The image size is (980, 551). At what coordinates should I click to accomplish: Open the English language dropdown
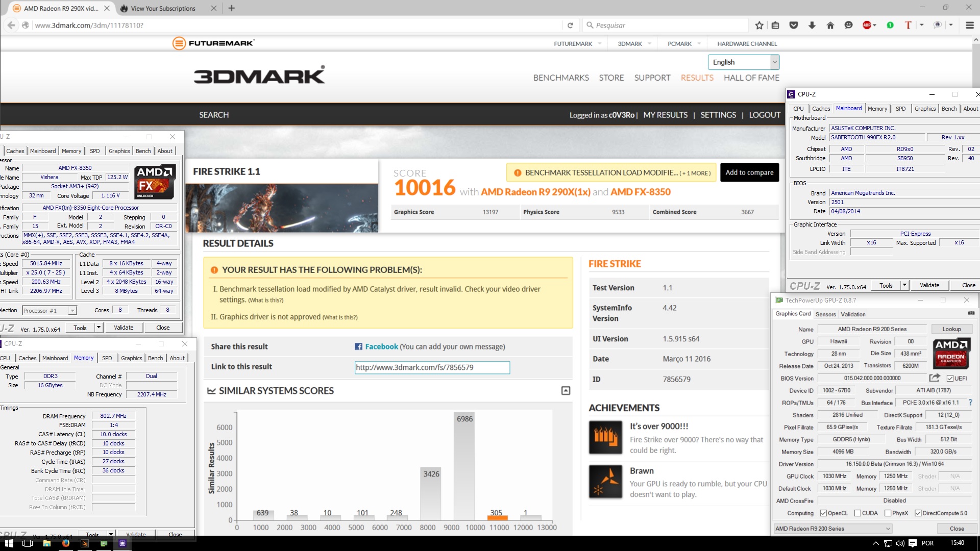pyautogui.click(x=744, y=62)
